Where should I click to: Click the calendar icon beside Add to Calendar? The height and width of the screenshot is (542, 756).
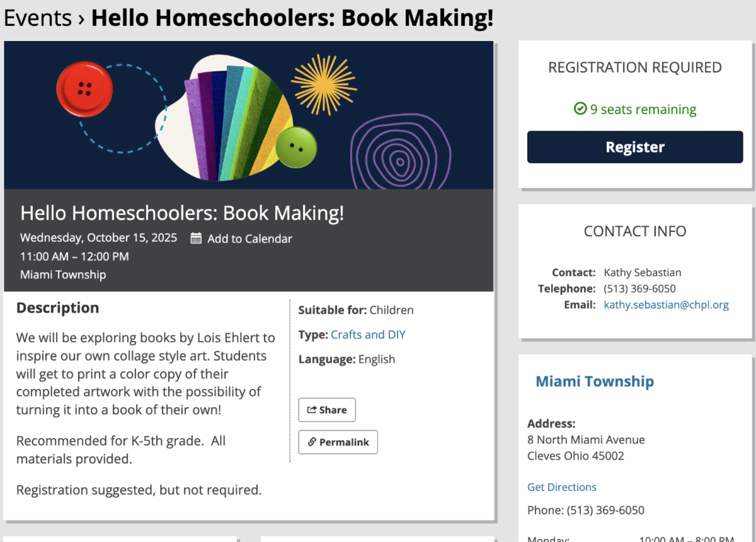point(196,238)
